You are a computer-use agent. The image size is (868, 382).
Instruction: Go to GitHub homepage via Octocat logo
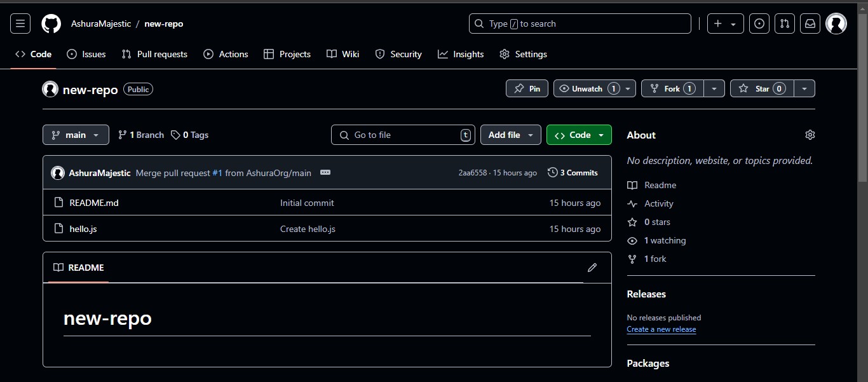pos(51,24)
